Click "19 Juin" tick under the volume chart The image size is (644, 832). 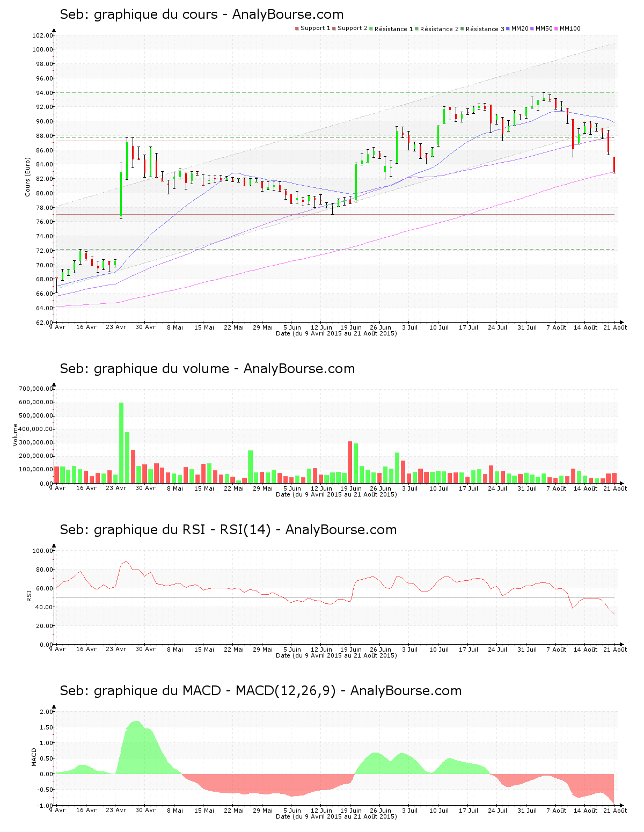[x=351, y=488]
